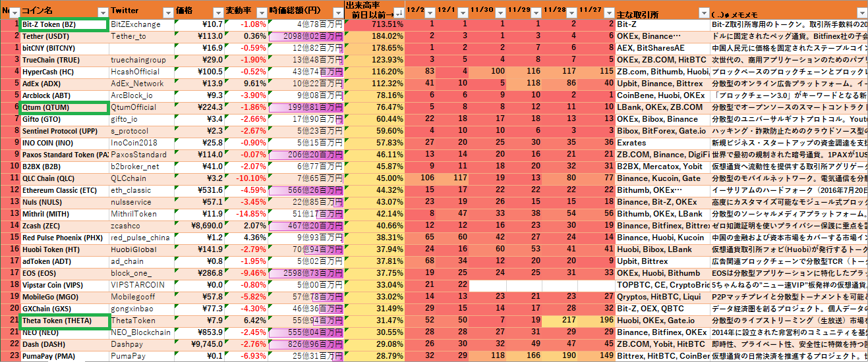Select the 713.51% volume rate cell
This screenshot has height=362, width=868.
click(374, 24)
